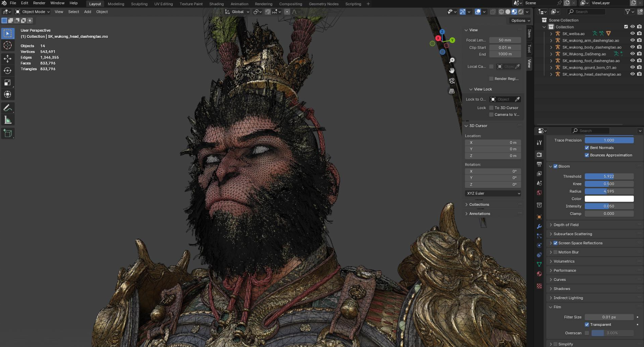Select the Move tool
Screen dimensions: 644x347
point(8,59)
